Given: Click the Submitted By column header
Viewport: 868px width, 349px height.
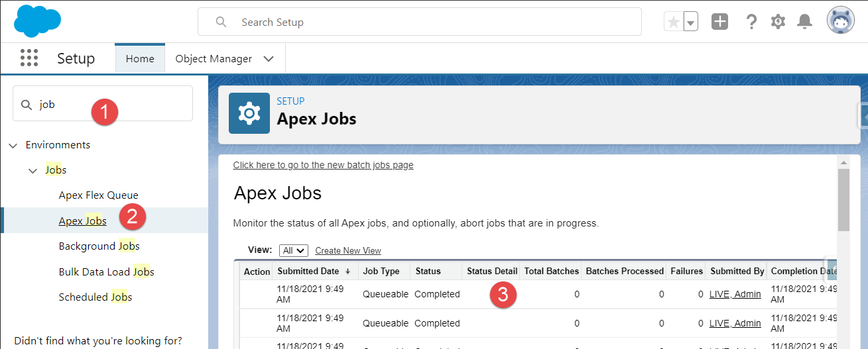Looking at the screenshot, I should [737, 271].
